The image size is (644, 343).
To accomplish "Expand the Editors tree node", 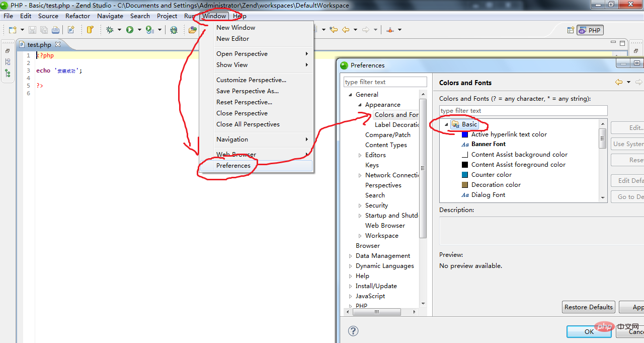I will [360, 155].
